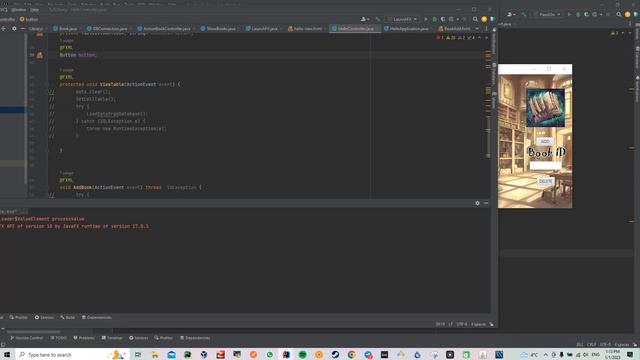Open the run console settings gear
The height and width of the screenshot is (360, 640).
tap(477, 203)
